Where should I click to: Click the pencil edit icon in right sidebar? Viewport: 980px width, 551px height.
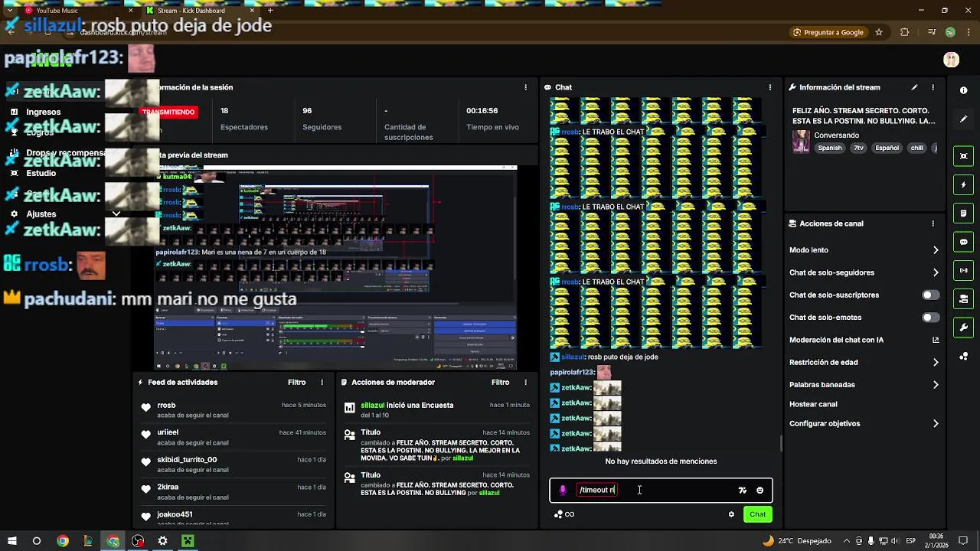(x=963, y=119)
